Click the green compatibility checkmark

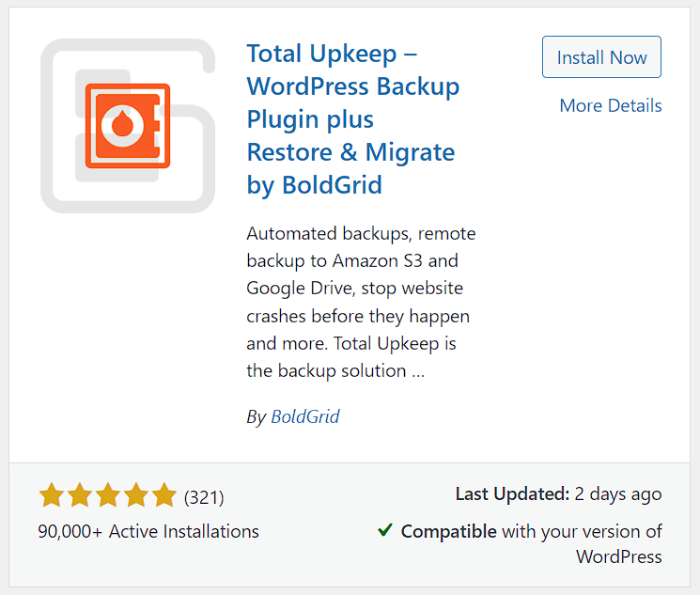click(385, 530)
